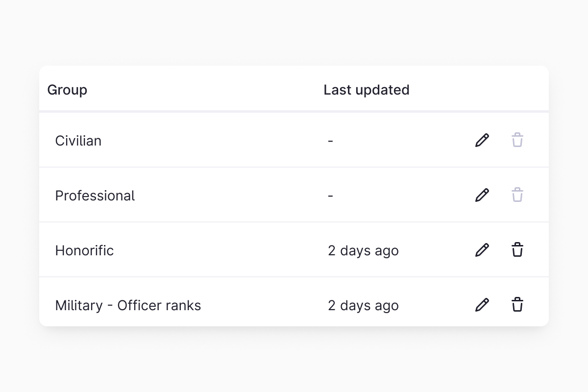Click the dash in Civilian row
Screen dimensions: 588x392
[331, 141]
